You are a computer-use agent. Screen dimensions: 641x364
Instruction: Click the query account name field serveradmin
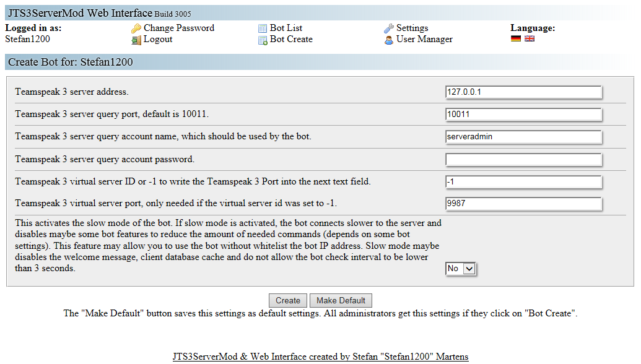(523, 137)
